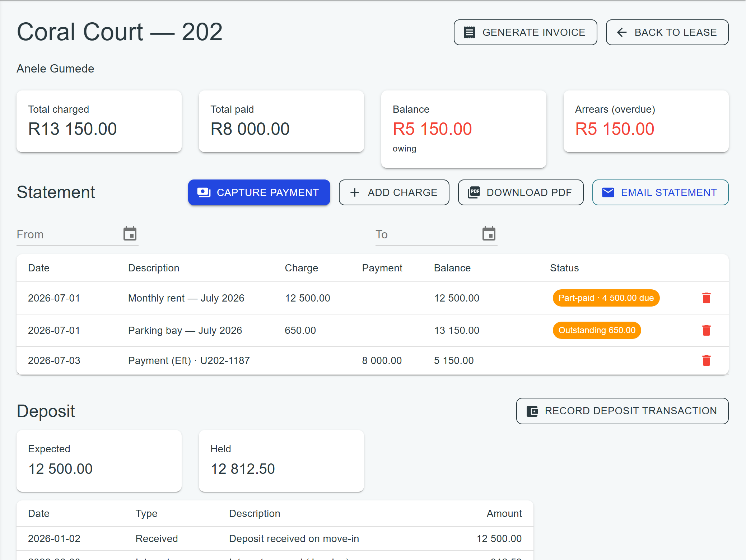Click the Status column header
The width and height of the screenshot is (746, 560).
point(564,268)
